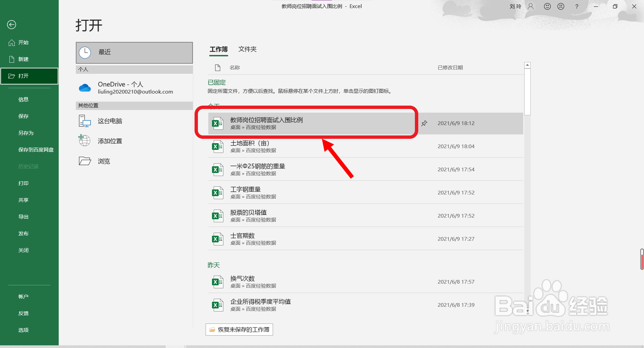The image size is (644, 348).
Task: Select 这台电脑 location
Action: coord(134,121)
